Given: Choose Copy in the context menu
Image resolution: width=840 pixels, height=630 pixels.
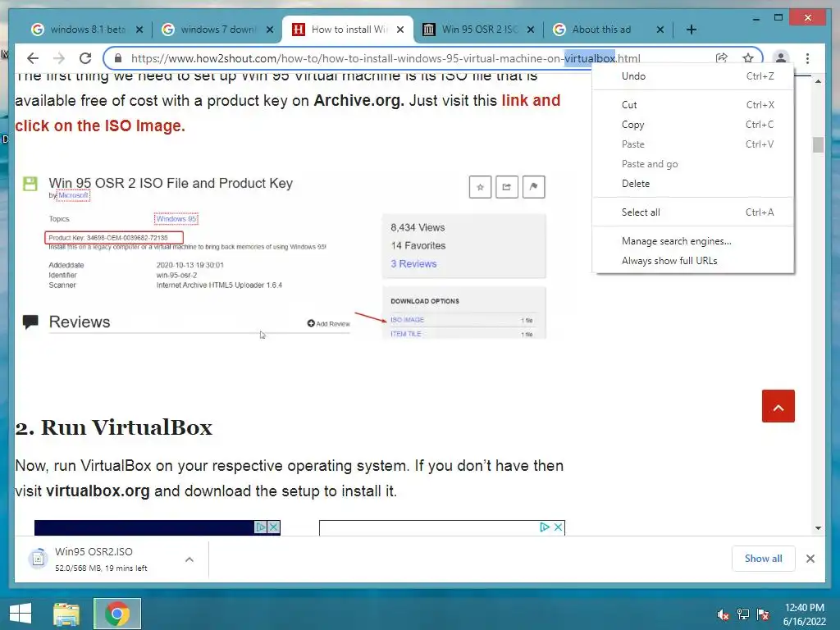Looking at the screenshot, I should coord(693,125).
